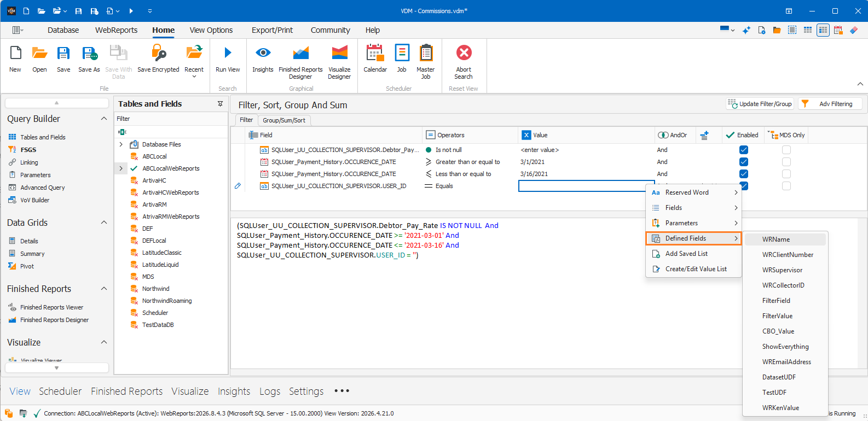
Task: Launch Finished Reports Designer from the ribbon
Action: click(300, 53)
